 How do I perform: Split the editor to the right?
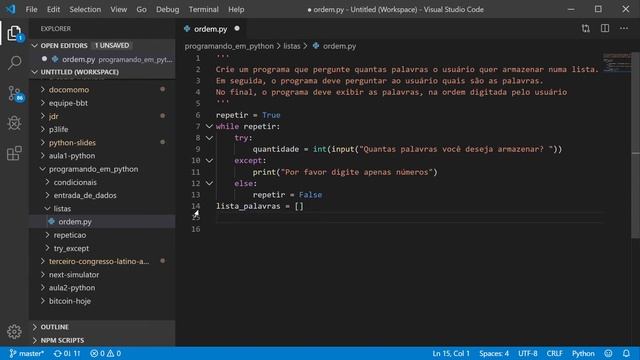coord(605,29)
